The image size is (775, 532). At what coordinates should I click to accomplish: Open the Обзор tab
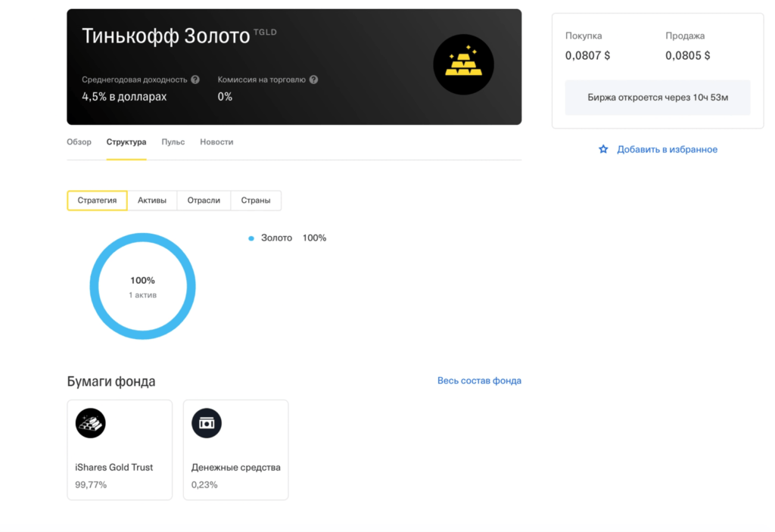pos(79,142)
